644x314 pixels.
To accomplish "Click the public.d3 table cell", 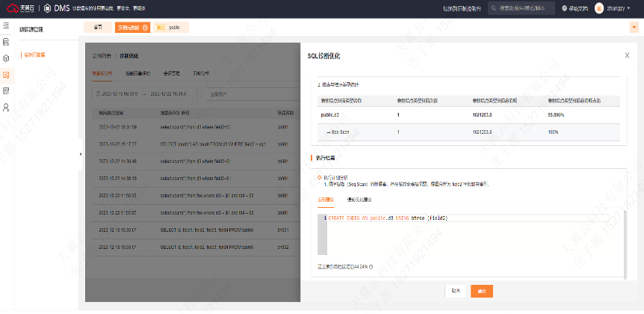I will point(329,115).
